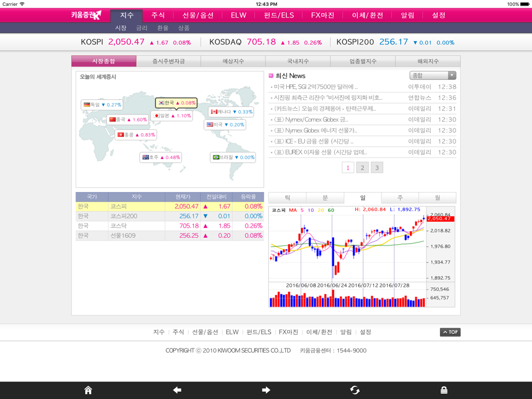The width and height of the screenshot is (532, 399).
Task: Select the Korea flag marker on map
Action: click(x=177, y=103)
